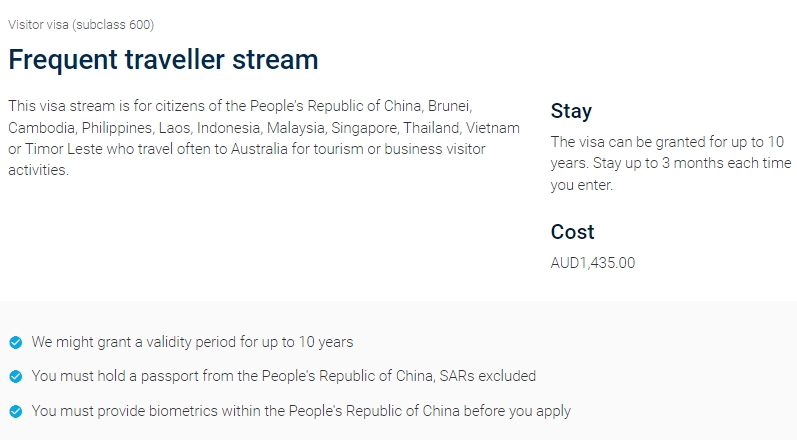The height and width of the screenshot is (440, 797).
Task: Click the word 'activities.' ending the paragraph
Action: coord(38,170)
